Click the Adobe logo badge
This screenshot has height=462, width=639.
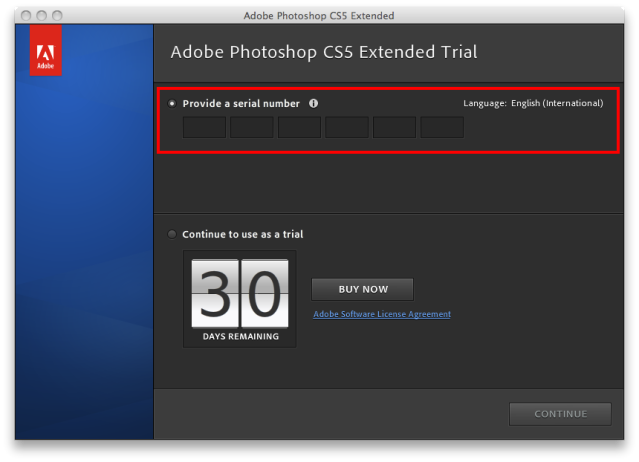[46, 50]
